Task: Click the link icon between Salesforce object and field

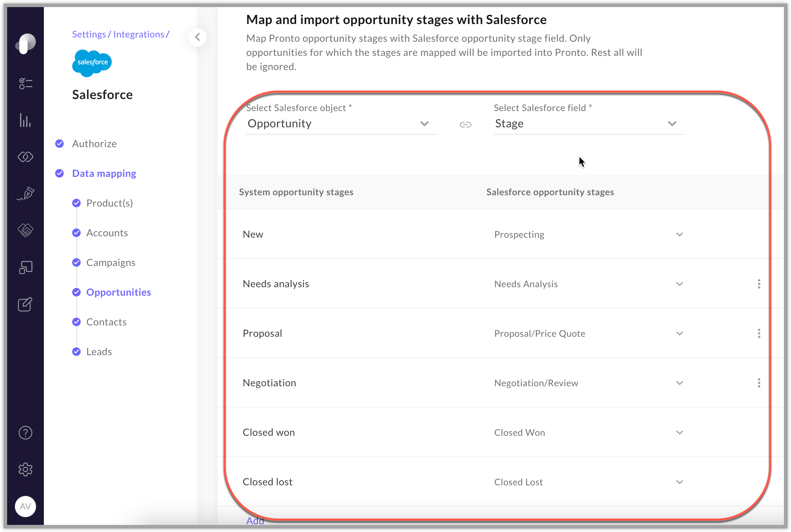Action: pos(465,124)
